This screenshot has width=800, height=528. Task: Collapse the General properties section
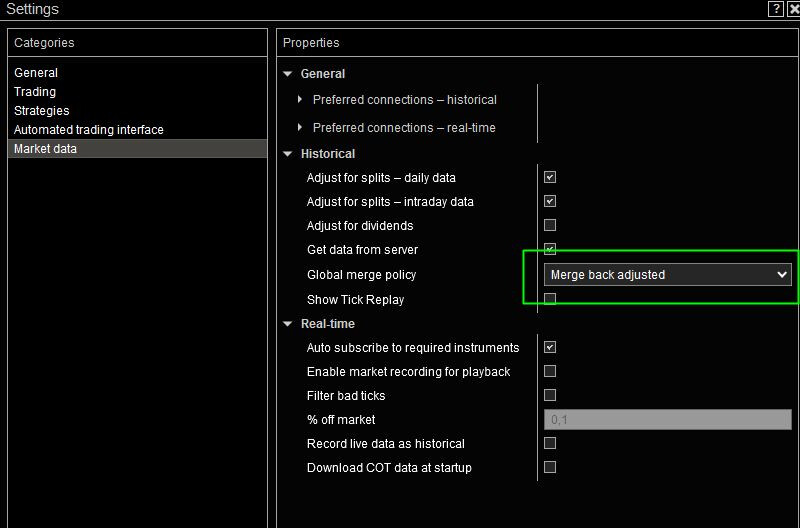pos(288,74)
